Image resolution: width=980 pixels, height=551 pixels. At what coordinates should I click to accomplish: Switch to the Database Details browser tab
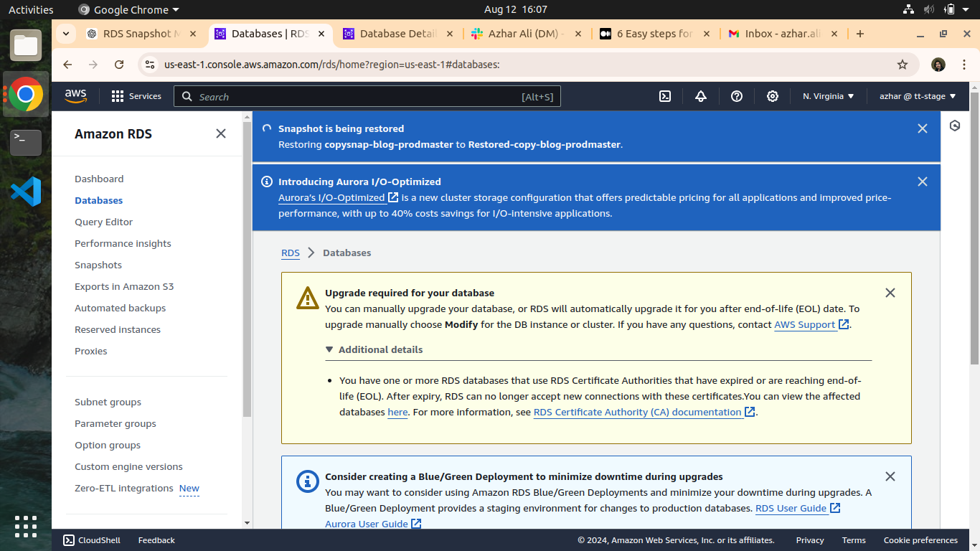(x=397, y=34)
